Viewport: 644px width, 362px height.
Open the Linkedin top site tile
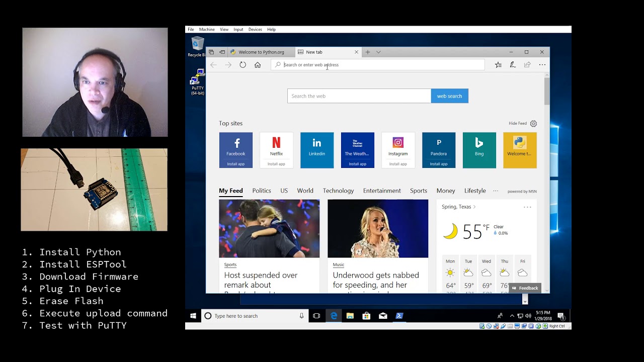317,150
